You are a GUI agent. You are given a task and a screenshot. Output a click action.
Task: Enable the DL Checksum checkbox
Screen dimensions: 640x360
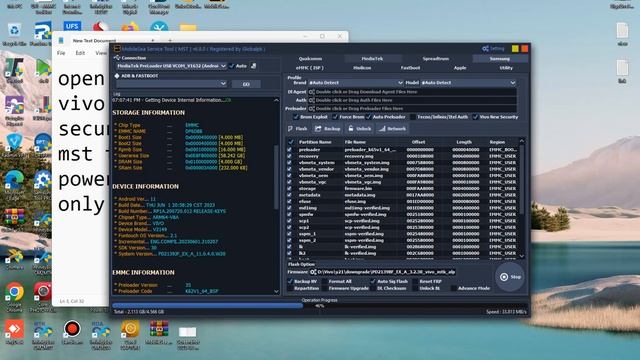(373, 288)
